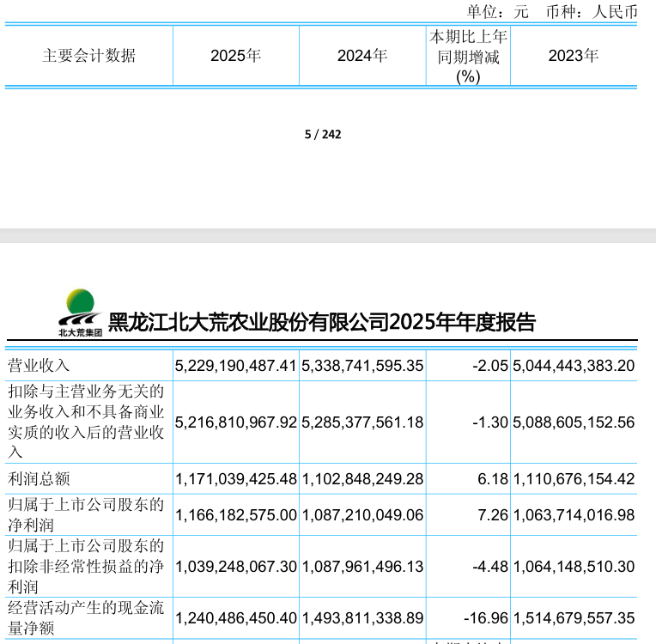Viewport: 656px width, 644px height.
Task: Click the percentage -16.96
Action: click(486, 618)
